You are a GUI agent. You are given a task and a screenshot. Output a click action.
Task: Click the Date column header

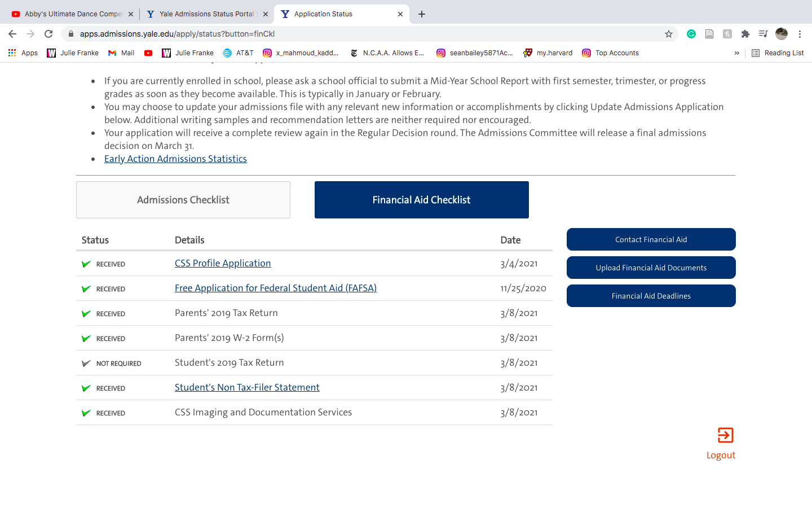[510, 240]
